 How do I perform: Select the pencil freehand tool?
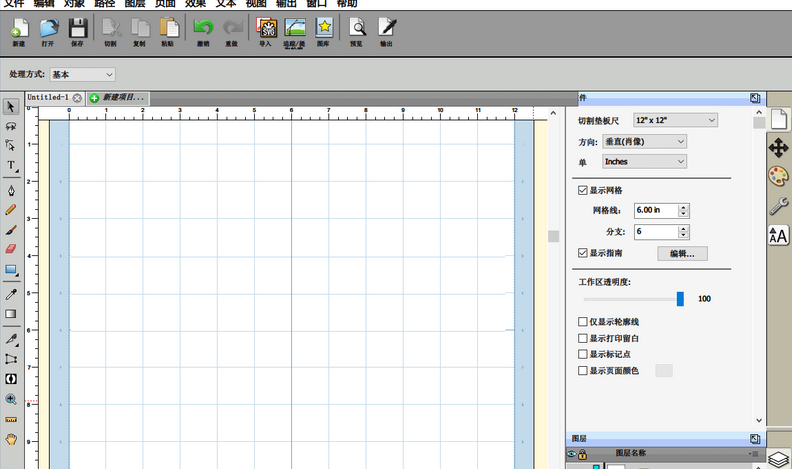[11, 210]
